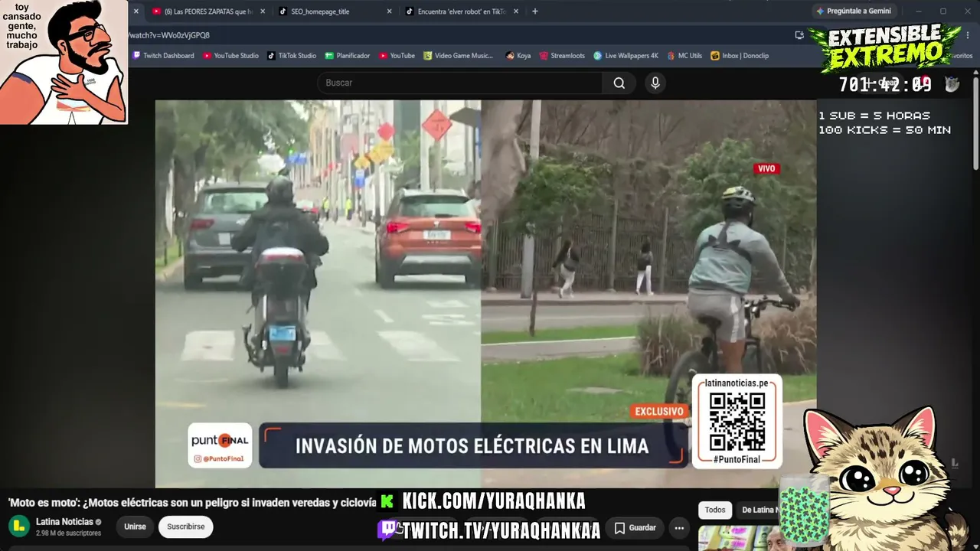
Task: Activate voice search microphone icon
Action: tap(655, 83)
